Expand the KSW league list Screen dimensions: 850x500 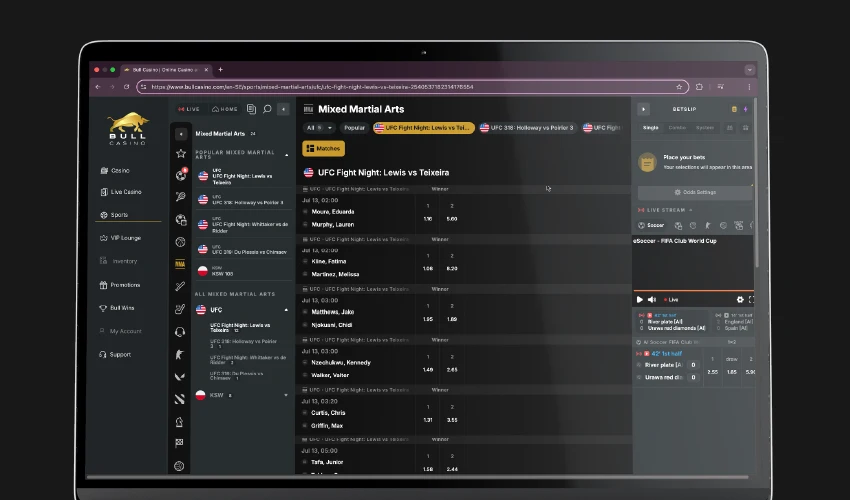286,395
